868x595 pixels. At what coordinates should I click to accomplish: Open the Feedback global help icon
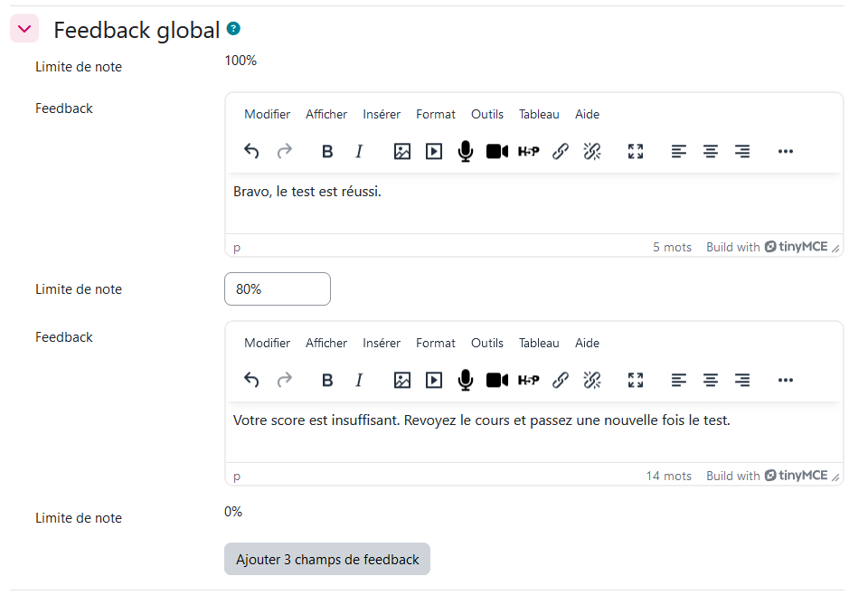coord(234,29)
